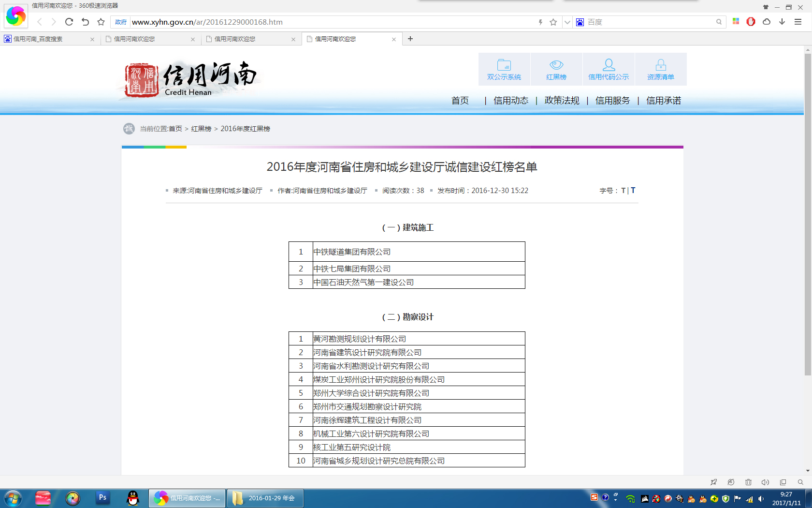Click the browser forward arrow
This screenshot has width=812, height=508.
(x=54, y=22)
